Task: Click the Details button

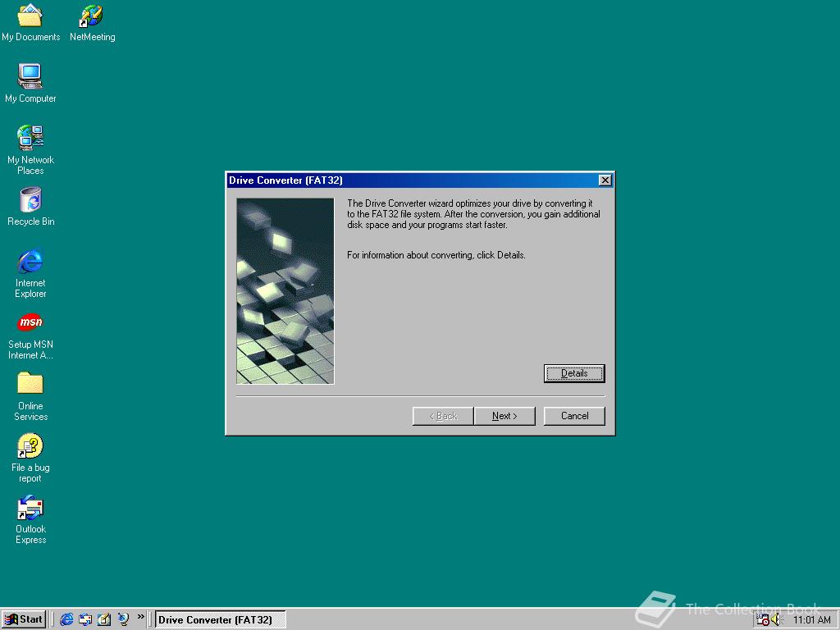Action: point(574,373)
